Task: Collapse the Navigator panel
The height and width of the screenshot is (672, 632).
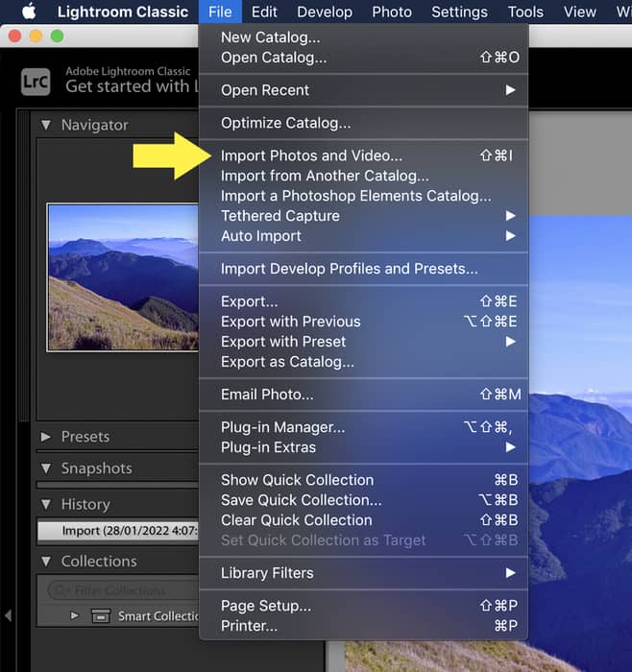Action: [46, 125]
